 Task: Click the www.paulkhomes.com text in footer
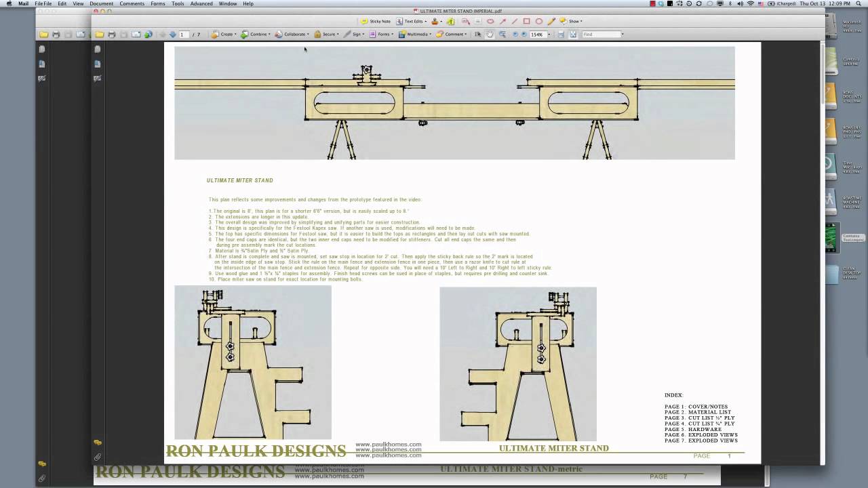(389, 450)
